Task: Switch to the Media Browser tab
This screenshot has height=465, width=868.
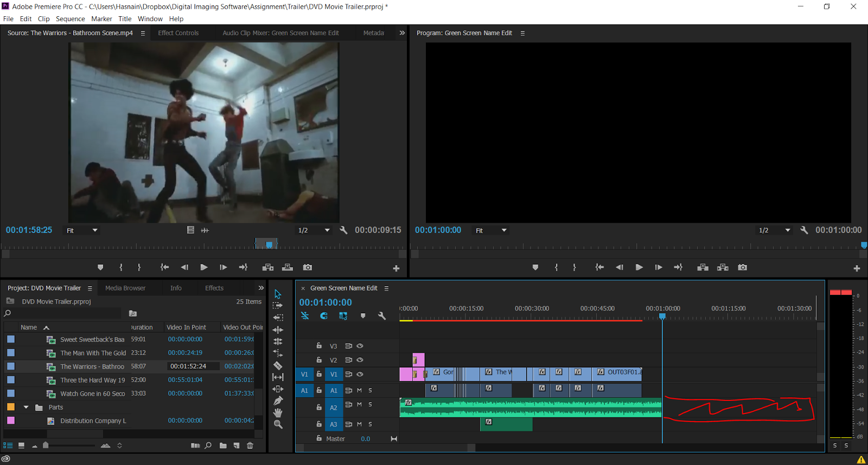Action: 125,288
